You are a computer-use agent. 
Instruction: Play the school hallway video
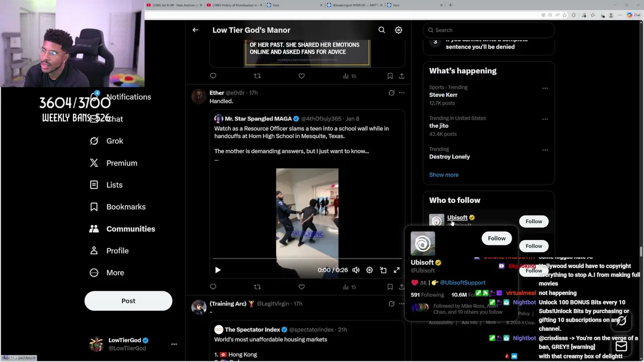[218, 270]
